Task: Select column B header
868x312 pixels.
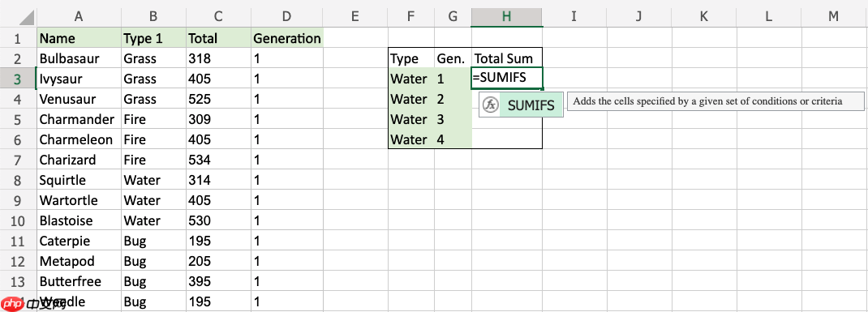Action: pyautogui.click(x=154, y=16)
